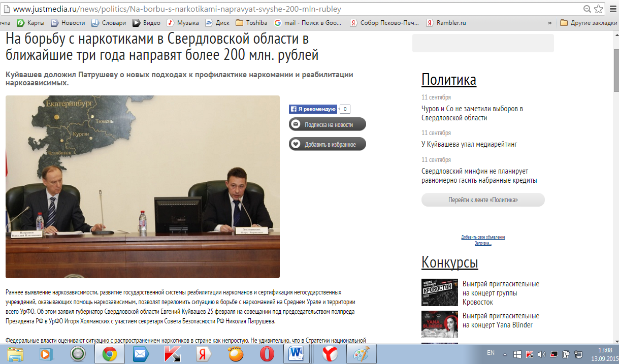
Task: Open Yana Blinder concert contest link
Action: 501,320
